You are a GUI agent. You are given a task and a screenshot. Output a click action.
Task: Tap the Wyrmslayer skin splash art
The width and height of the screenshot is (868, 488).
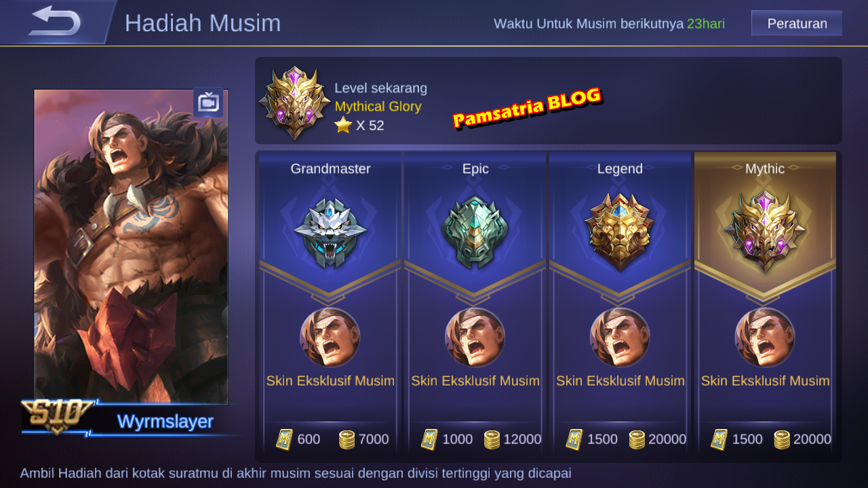pyautogui.click(x=131, y=247)
